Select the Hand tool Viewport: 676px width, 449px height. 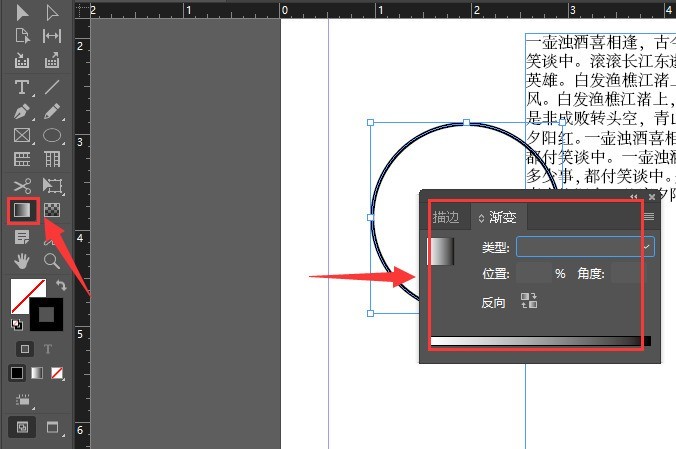pyautogui.click(x=21, y=261)
